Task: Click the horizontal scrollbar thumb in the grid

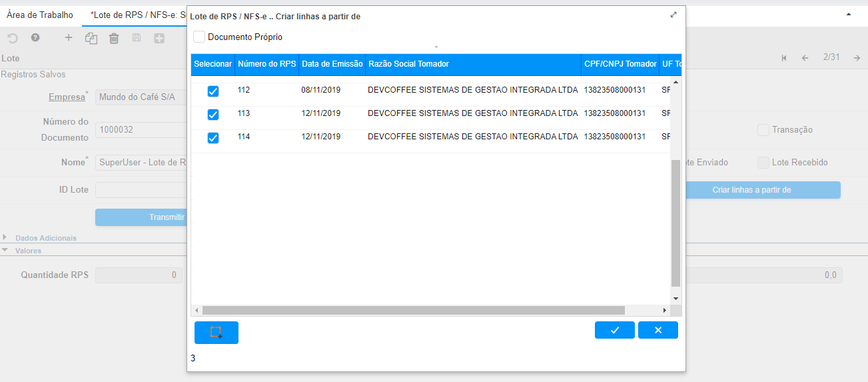Action: click(x=414, y=311)
